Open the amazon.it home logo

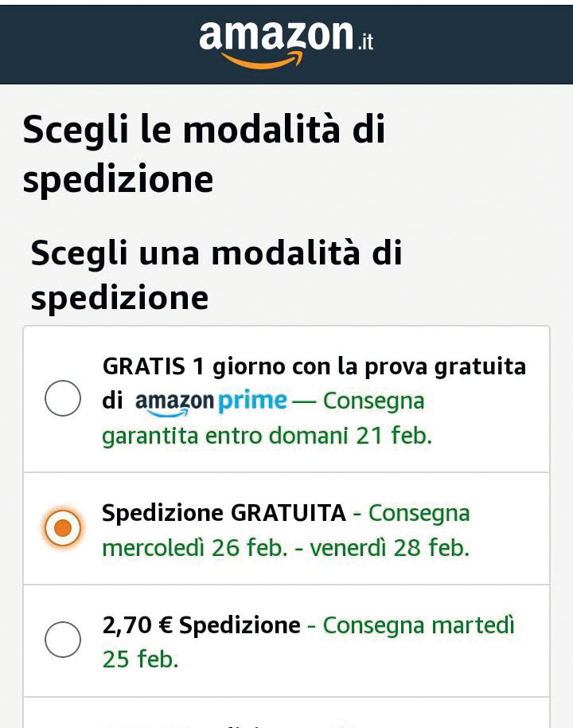click(286, 44)
